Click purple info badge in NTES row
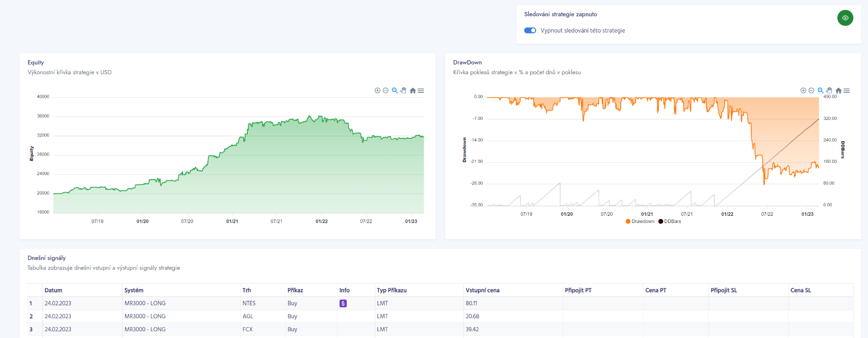The width and height of the screenshot is (868, 338). tap(343, 304)
